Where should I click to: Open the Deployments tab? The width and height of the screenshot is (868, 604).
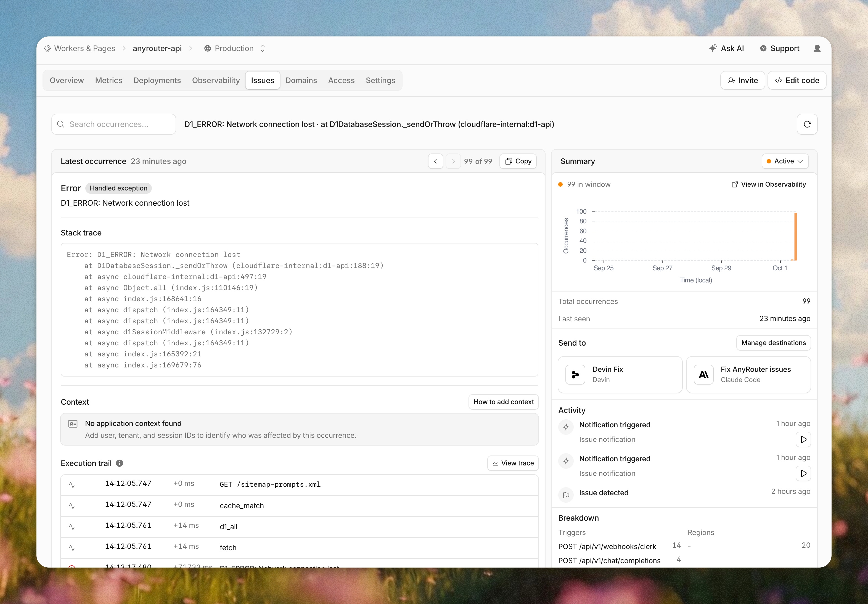pos(157,81)
